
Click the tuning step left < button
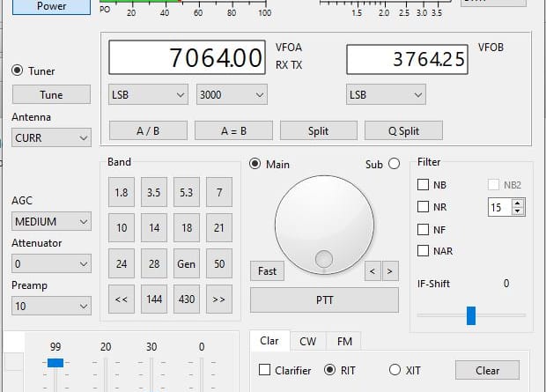tap(373, 271)
